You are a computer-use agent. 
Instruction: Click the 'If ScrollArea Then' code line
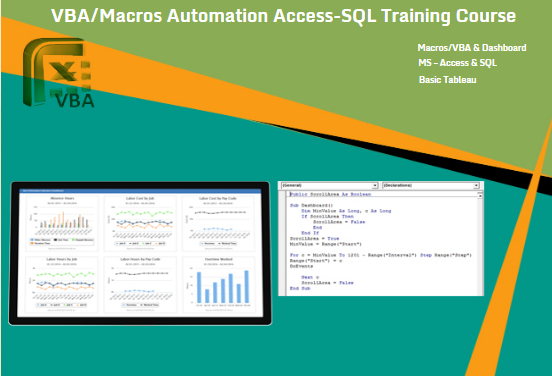point(327,217)
